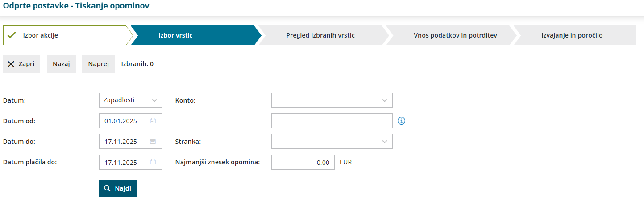The width and height of the screenshot is (644, 201).
Task: Click the Najmanjši znesek opomina amount field
Action: [x=303, y=163]
